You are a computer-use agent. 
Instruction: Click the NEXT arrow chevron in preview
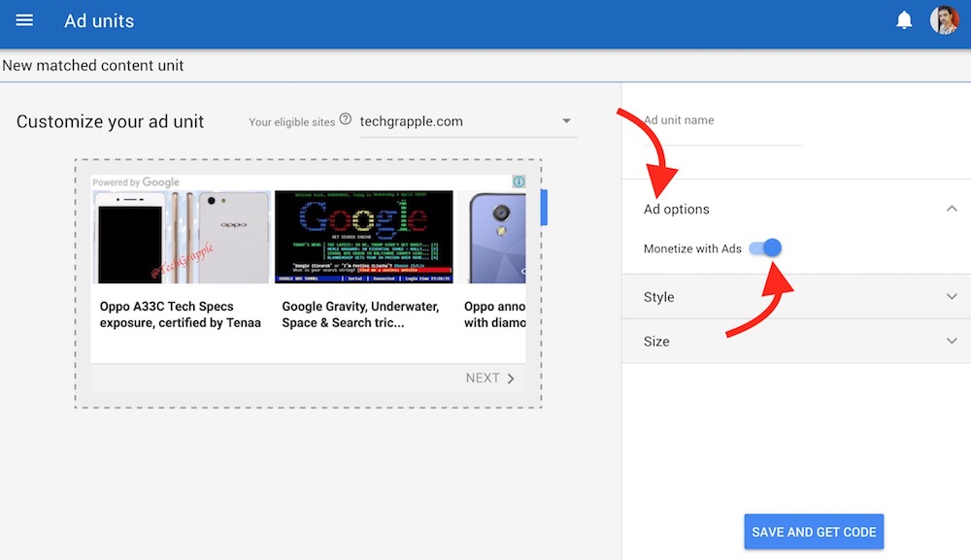click(511, 379)
